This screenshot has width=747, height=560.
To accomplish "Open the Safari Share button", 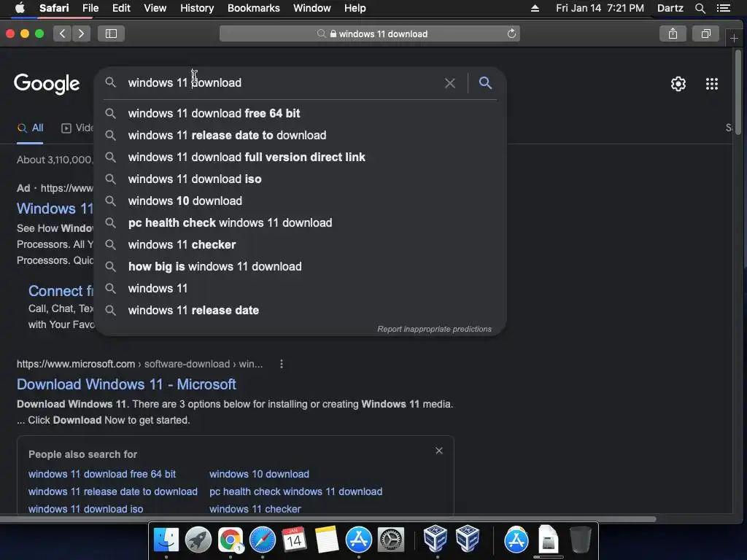I will pyautogui.click(x=673, y=34).
